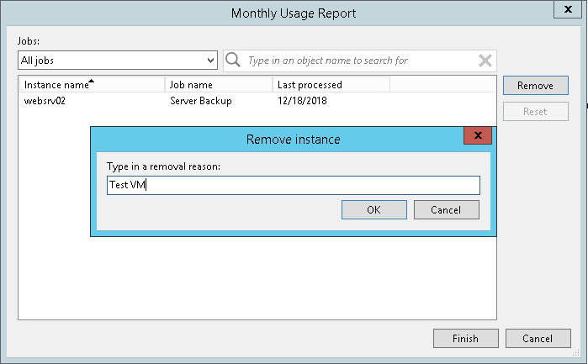Sort by Last processed column header
Image resolution: width=588 pixels, height=364 pixels.
pos(331,85)
